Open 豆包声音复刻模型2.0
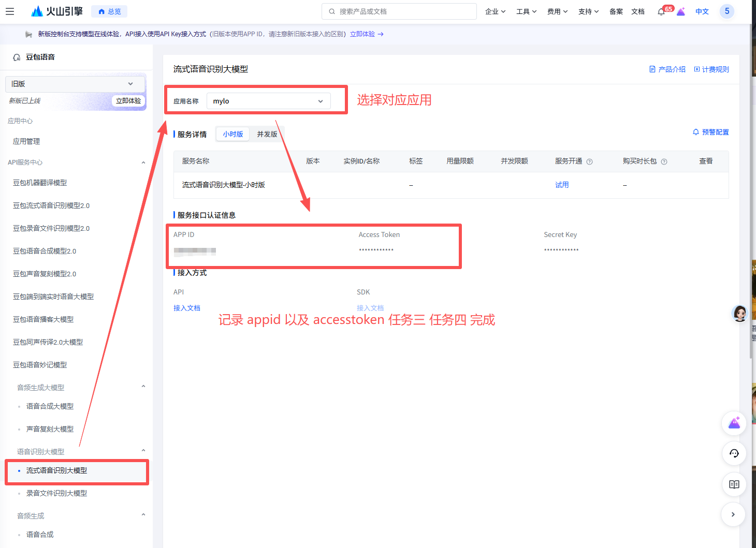 tap(45, 274)
